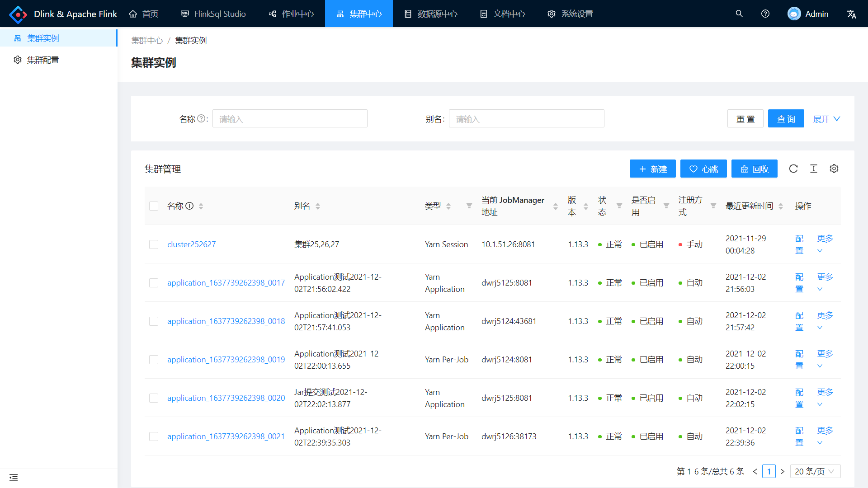Screen dimensions: 868x488
Task: Open 集群配置 in the sidebar
Action: 43,60
